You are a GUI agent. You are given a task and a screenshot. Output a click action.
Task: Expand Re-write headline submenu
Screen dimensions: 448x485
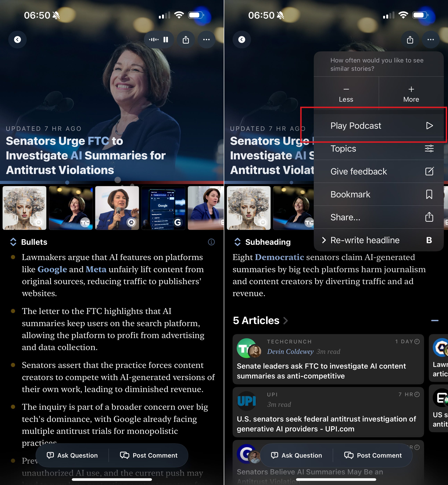[x=379, y=240]
